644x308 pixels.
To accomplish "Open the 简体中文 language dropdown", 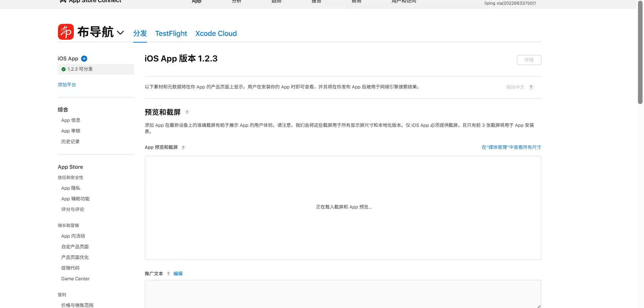I will pyautogui.click(x=515, y=87).
